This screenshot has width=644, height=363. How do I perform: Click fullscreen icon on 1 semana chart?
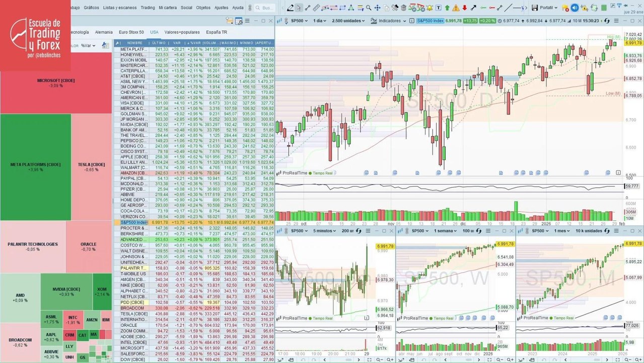coord(489,359)
